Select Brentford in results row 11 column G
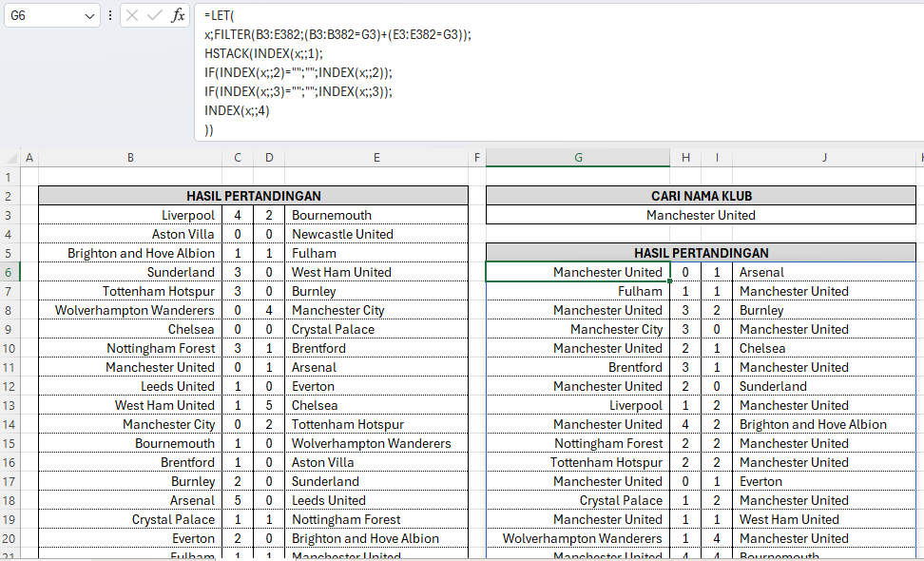 (578, 367)
